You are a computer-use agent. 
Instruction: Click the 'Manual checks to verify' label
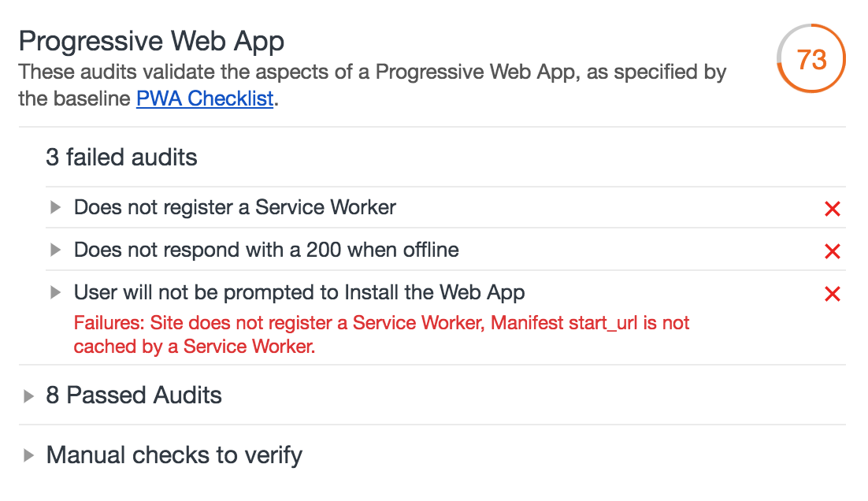(x=174, y=455)
